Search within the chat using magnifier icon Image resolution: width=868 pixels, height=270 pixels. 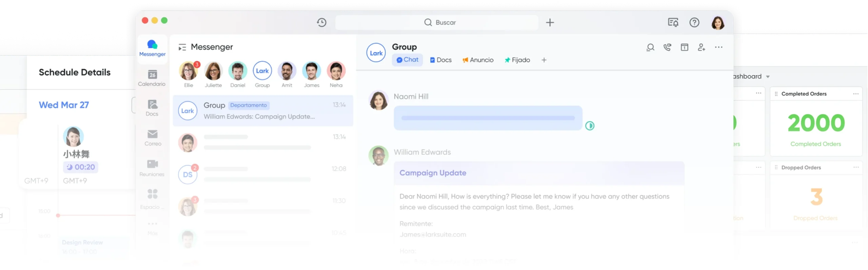650,47
